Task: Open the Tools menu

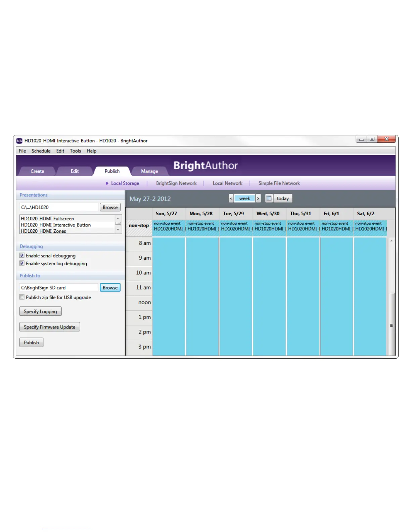Action: (75, 151)
